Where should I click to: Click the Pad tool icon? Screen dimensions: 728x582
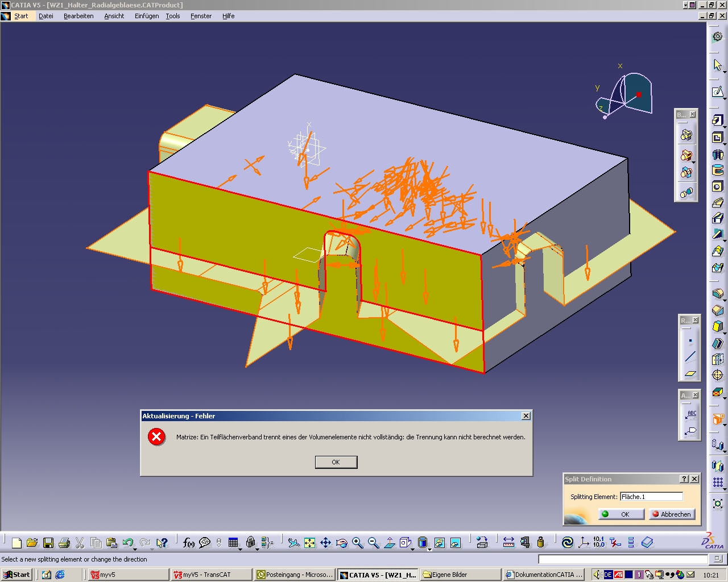(x=718, y=120)
